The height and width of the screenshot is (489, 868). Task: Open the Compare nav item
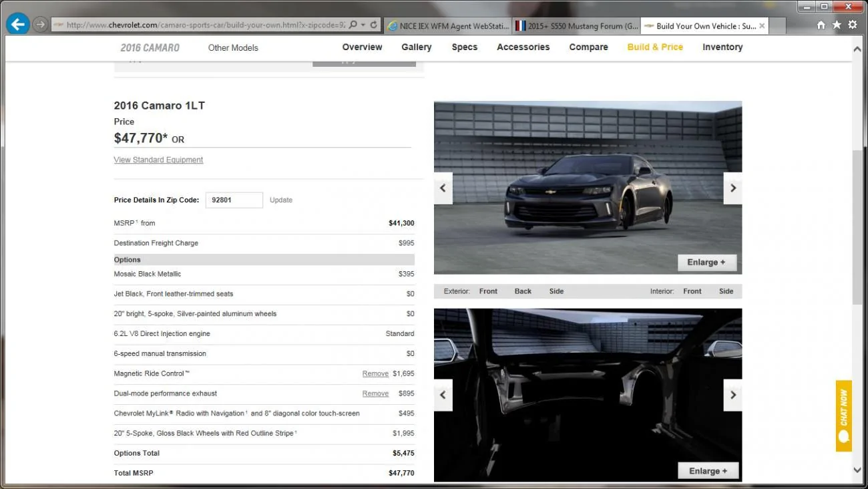[589, 47]
